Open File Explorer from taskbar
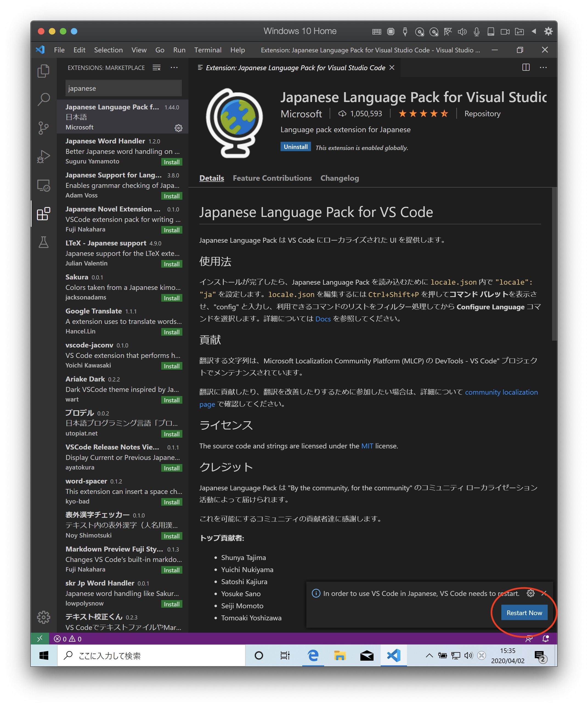This screenshot has width=588, height=707. pyautogui.click(x=340, y=655)
